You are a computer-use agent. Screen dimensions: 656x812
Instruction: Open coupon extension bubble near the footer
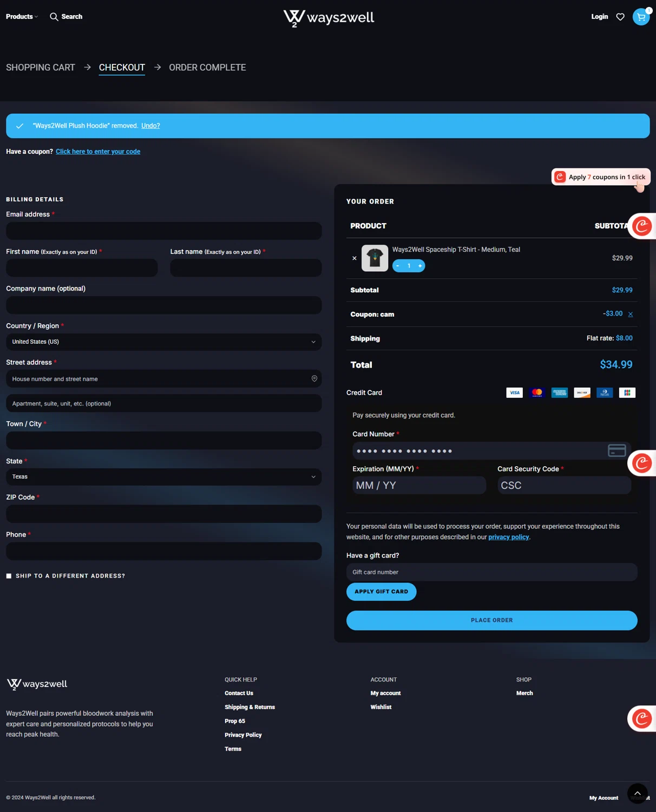642,719
